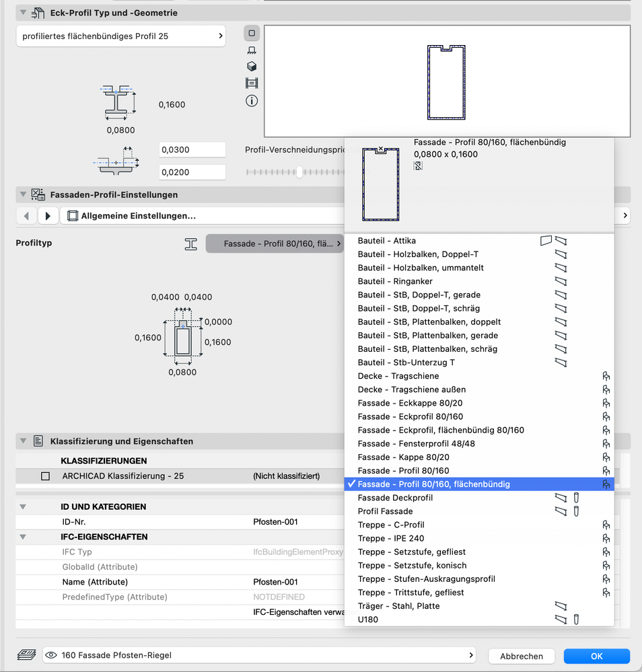Screen dimensions: 642x672
Task: Click the icon under profile size in popup
Action: point(418,165)
